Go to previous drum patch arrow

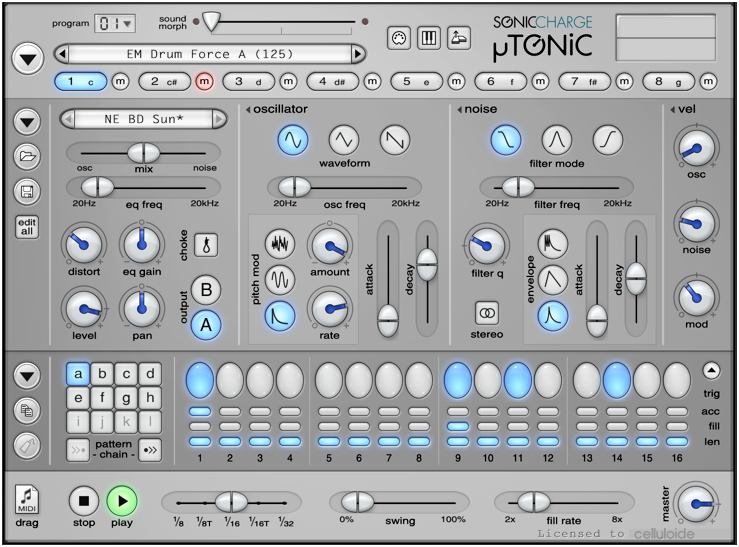68,119
